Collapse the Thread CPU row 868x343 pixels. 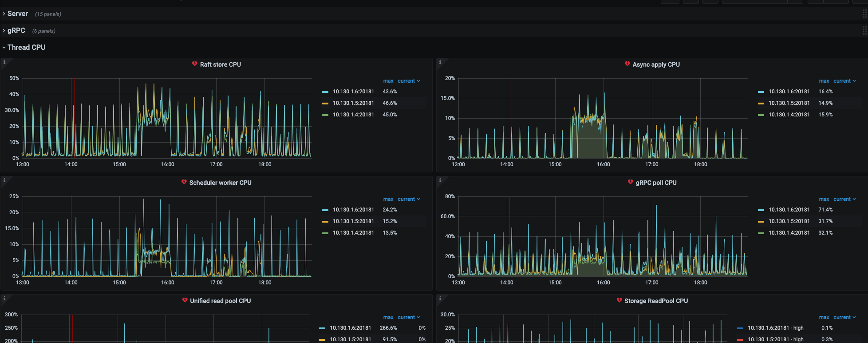(26, 48)
